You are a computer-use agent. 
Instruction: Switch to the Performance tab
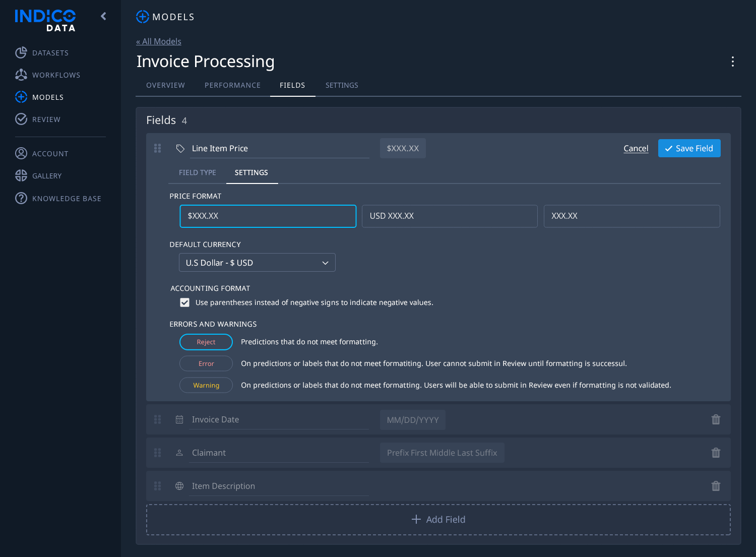(x=232, y=85)
